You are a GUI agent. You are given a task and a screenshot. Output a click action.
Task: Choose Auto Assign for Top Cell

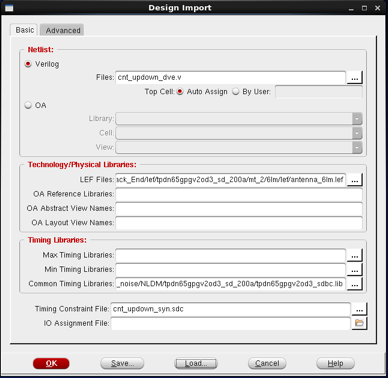coord(180,92)
